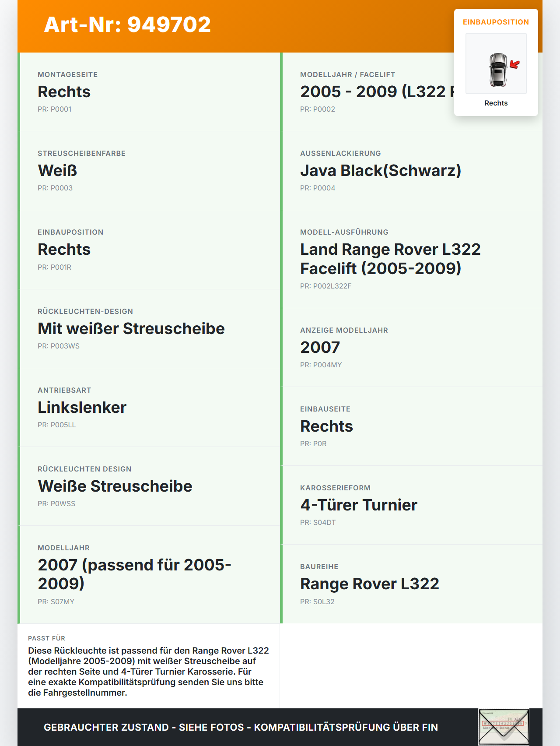
Task: Click the GEBRAUCHTER ZUSTAND footer banner text
Action: (x=241, y=727)
